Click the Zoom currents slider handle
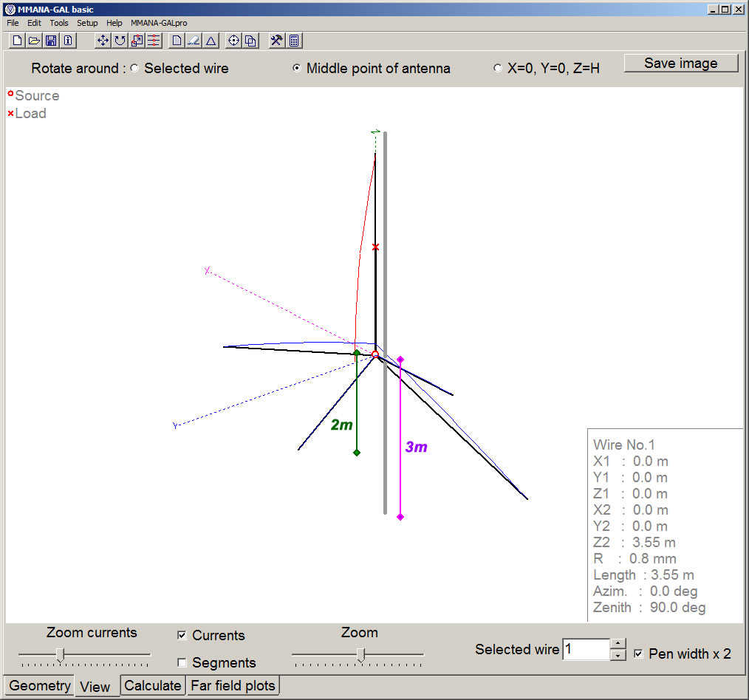This screenshot has height=700, width=749. coord(60,655)
